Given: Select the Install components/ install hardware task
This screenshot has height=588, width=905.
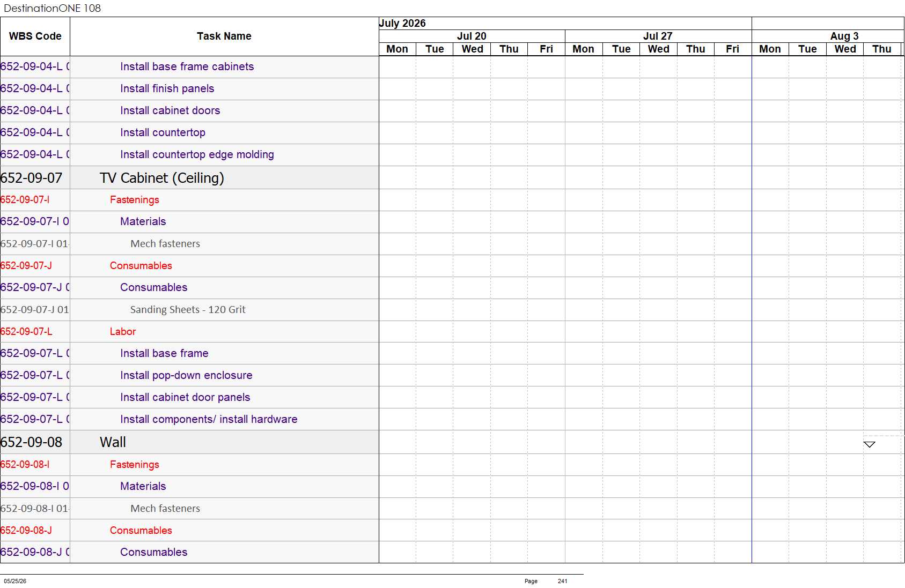Looking at the screenshot, I should [209, 419].
